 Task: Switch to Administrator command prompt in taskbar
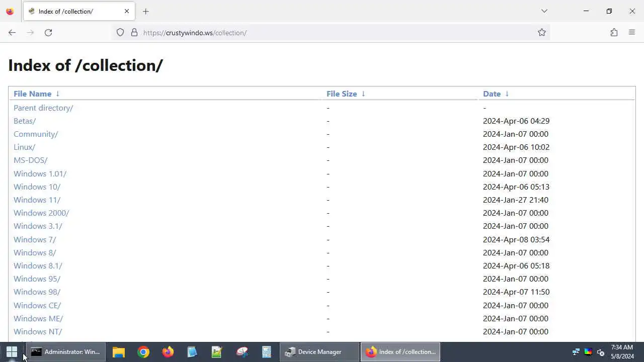tap(66, 352)
